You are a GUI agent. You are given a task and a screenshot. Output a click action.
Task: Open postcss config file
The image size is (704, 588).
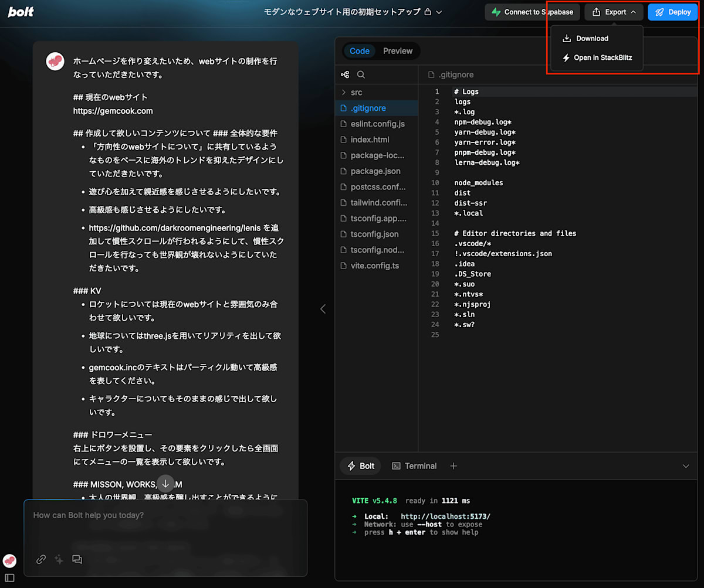coord(376,187)
